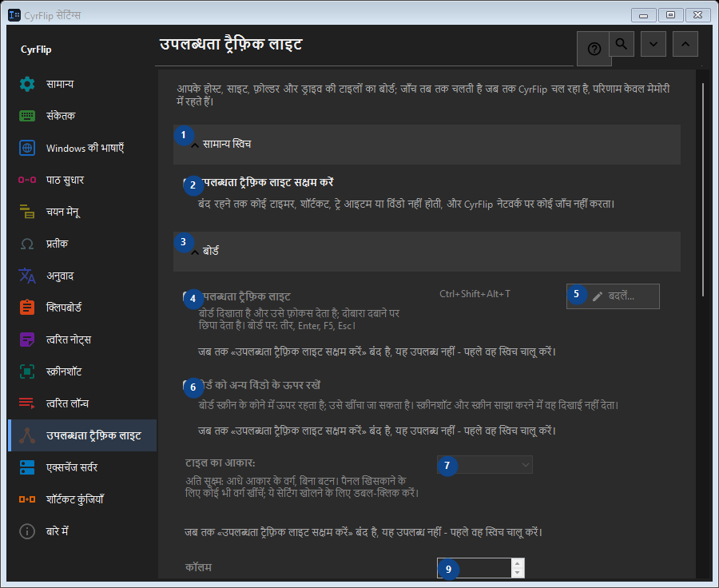Open the सामान्य settings gear icon

pyautogui.click(x=27, y=84)
